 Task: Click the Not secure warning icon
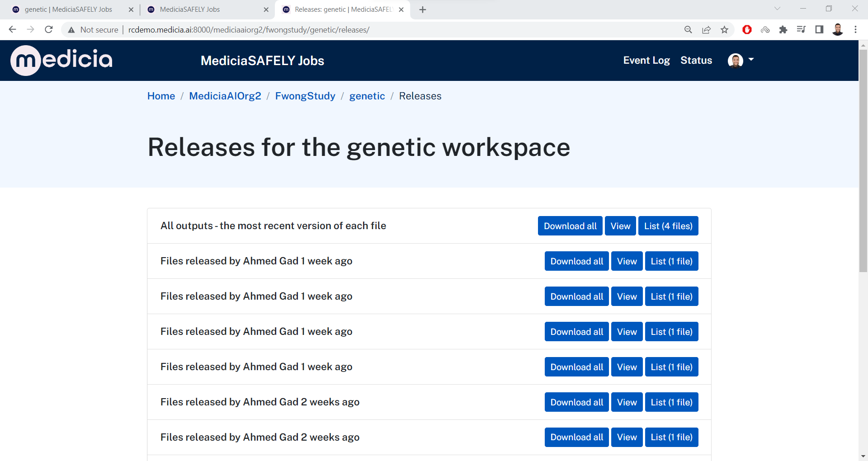pyautogui.click(x=71, y=30)
